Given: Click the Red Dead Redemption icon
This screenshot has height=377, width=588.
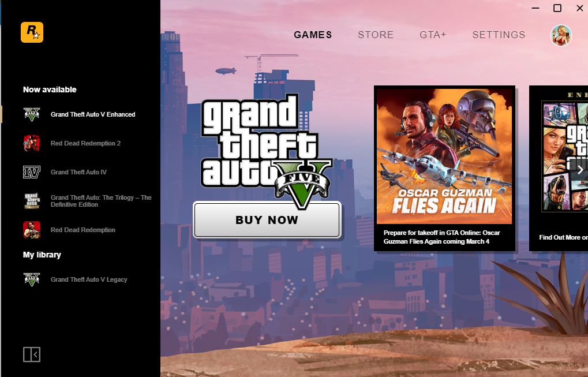Looking at the screenshot, I should click(x=32, y=230).
